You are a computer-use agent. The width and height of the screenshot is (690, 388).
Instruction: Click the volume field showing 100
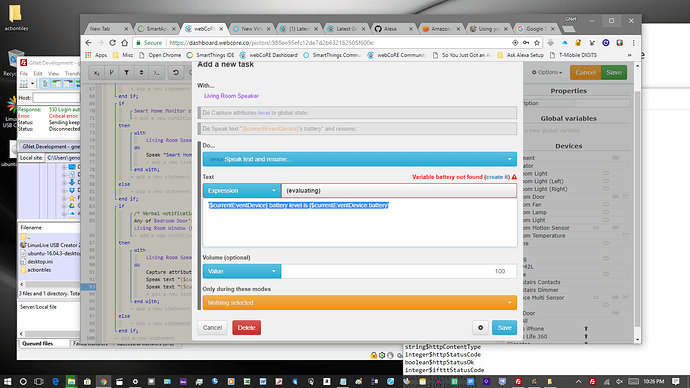(399, 271)
